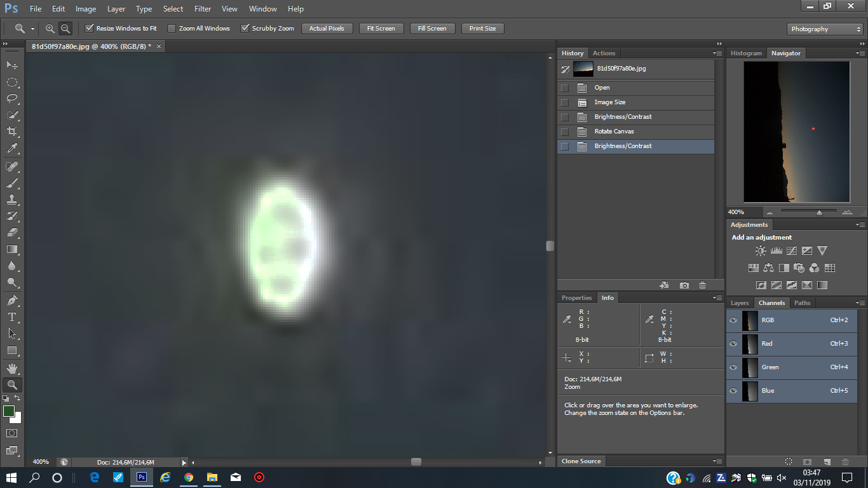Select the Lasso tool

11,98
